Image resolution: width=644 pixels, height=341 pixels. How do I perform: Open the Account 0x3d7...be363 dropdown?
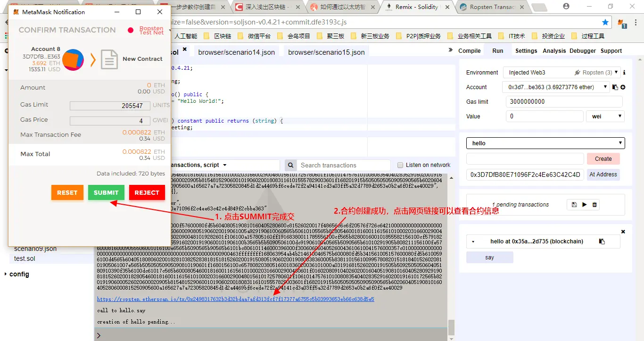[x=556, y=87]
